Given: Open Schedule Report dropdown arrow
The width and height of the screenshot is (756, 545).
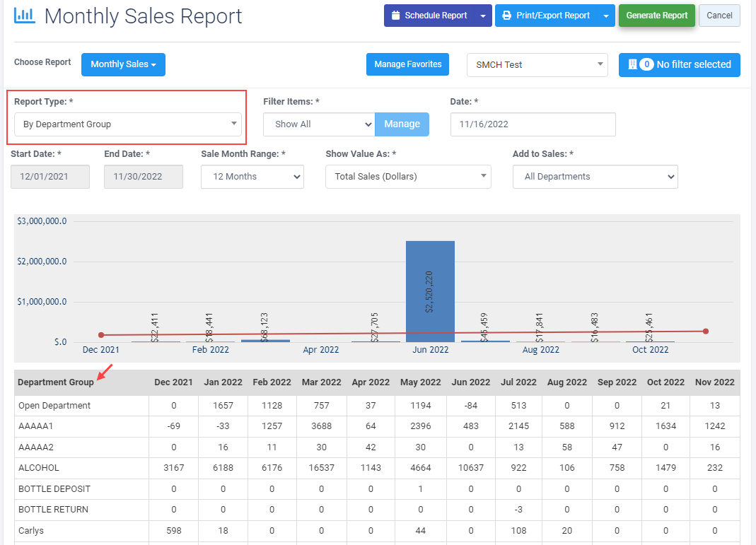Looking at the screenshot, I should click(482, 16).
